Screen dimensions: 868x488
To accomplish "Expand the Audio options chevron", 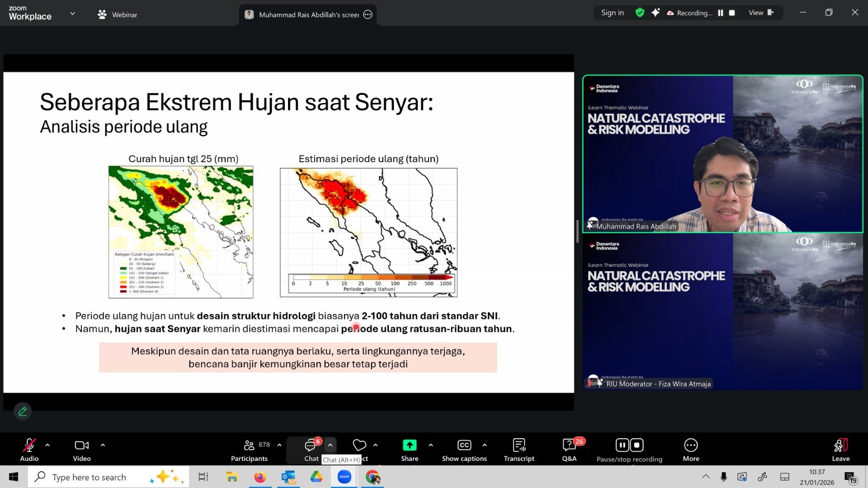I will coord(48,445).
